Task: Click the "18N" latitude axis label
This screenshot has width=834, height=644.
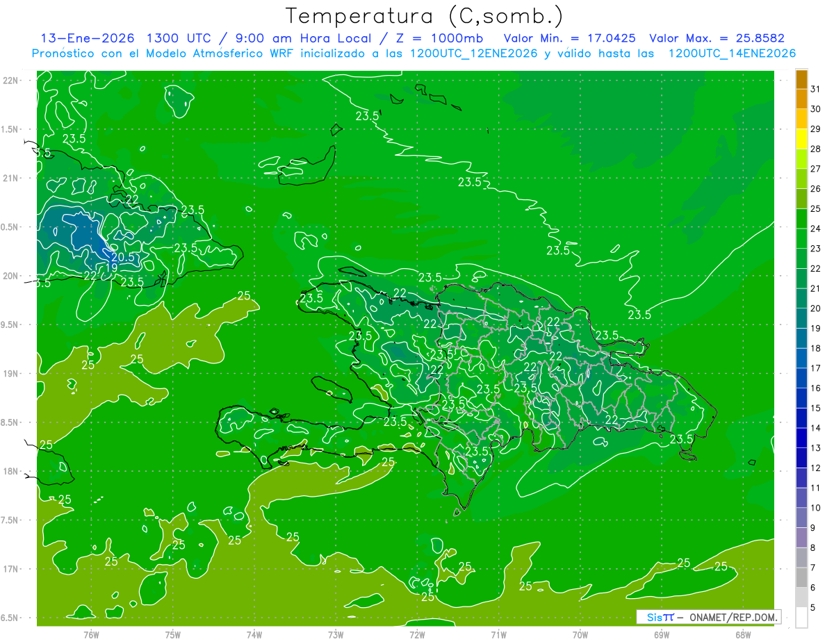Action: (10, 471)
